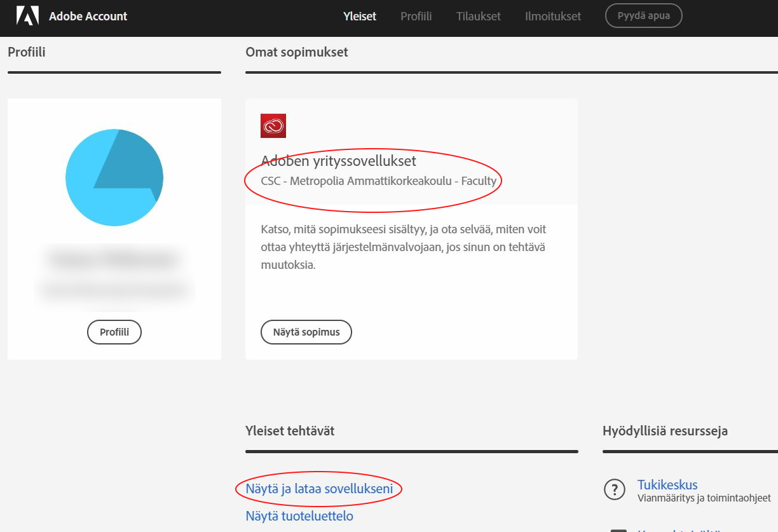Go to the Tilaukset tab
778x532 pixels.
pyautogui.click(x=479, y=17)
